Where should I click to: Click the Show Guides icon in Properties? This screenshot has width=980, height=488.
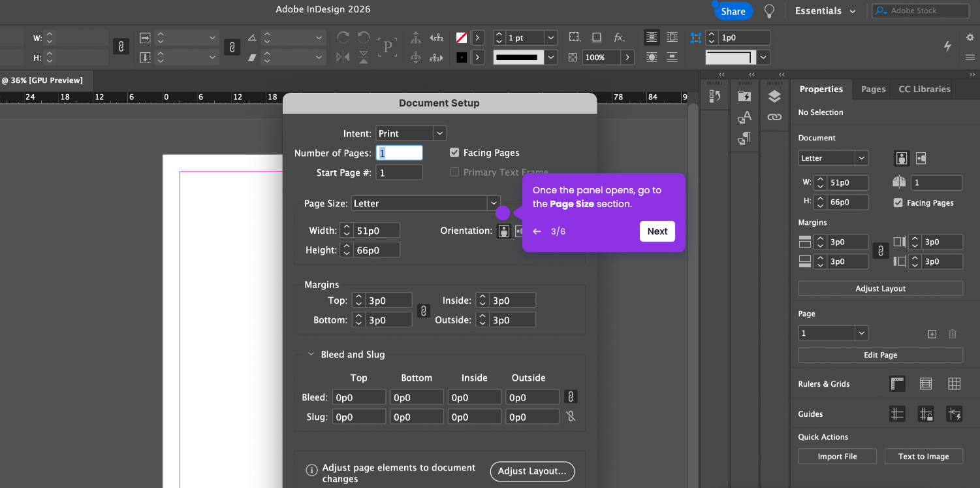click(898, 414)
